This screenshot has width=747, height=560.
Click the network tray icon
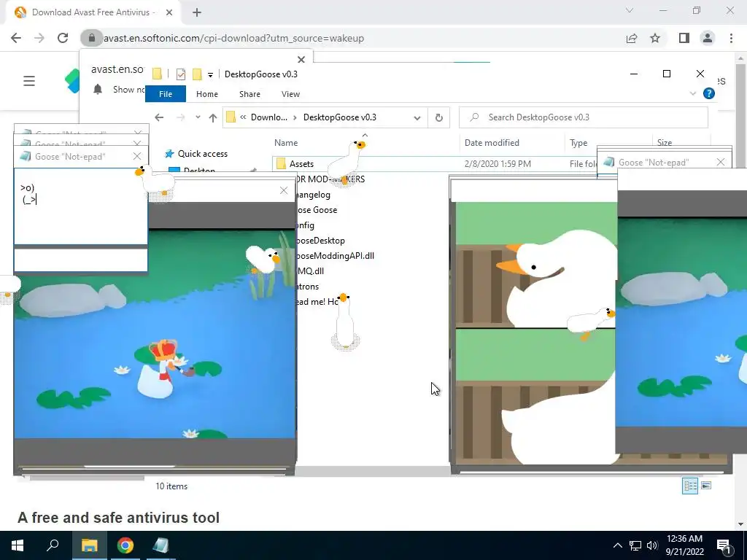click(x=635, y=545)
